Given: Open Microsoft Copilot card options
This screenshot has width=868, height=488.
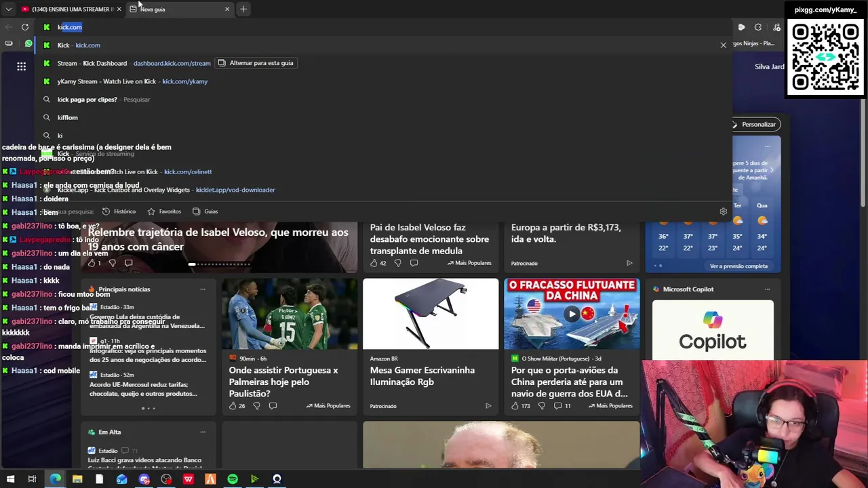Looking at the screenshot, I should (767, 289).
